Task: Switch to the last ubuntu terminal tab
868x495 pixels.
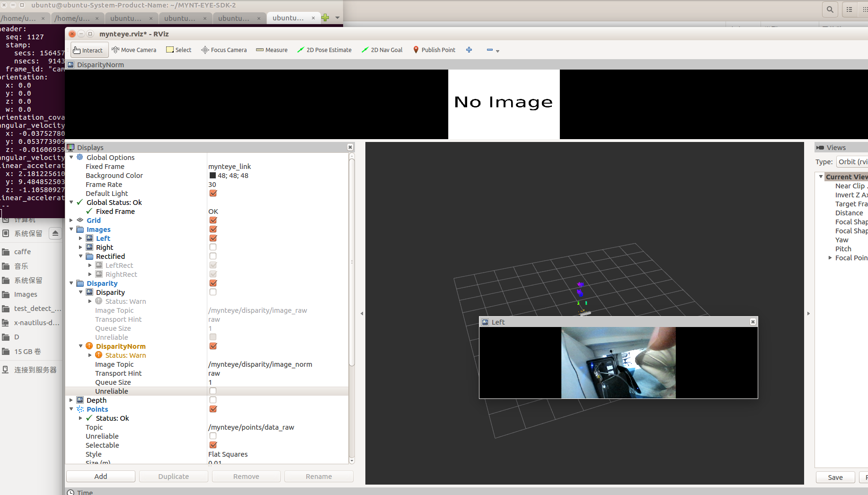Action: coord(289,18)
